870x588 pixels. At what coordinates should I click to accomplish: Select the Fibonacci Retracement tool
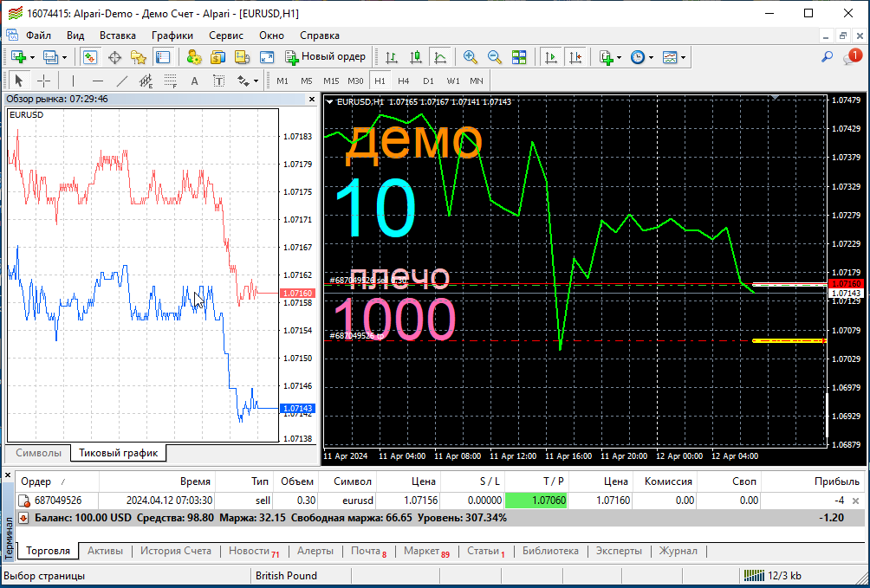[x=171, y=81]
